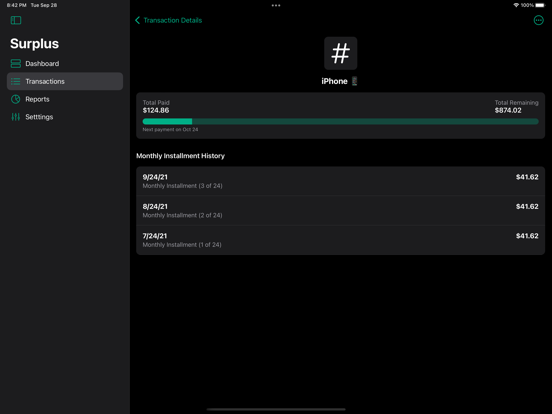Click the Settings sliders icon

coord(15,117)
